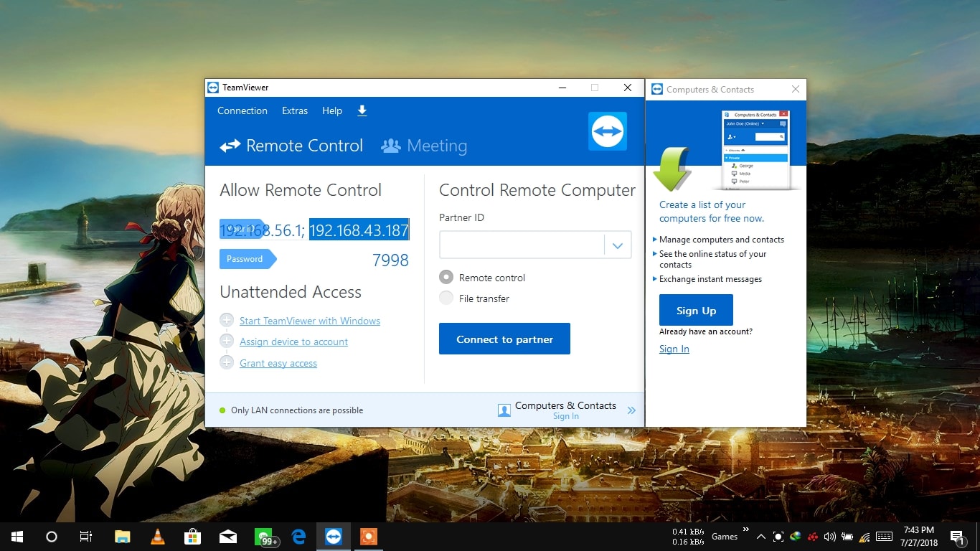Click the Sign In link under Sign Up
The width and height of the screenshot is (980, 551).
point(674,349)
